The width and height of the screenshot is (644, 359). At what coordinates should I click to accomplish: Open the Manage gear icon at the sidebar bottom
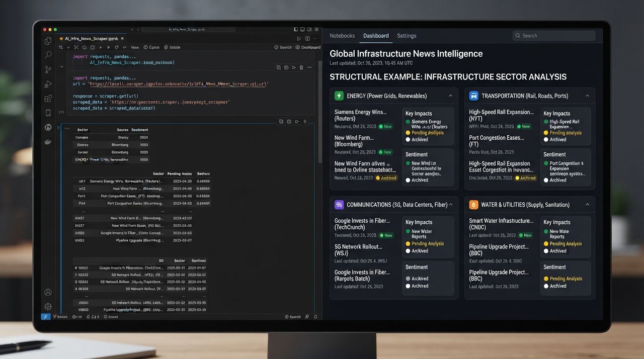(x=48, y=306)
